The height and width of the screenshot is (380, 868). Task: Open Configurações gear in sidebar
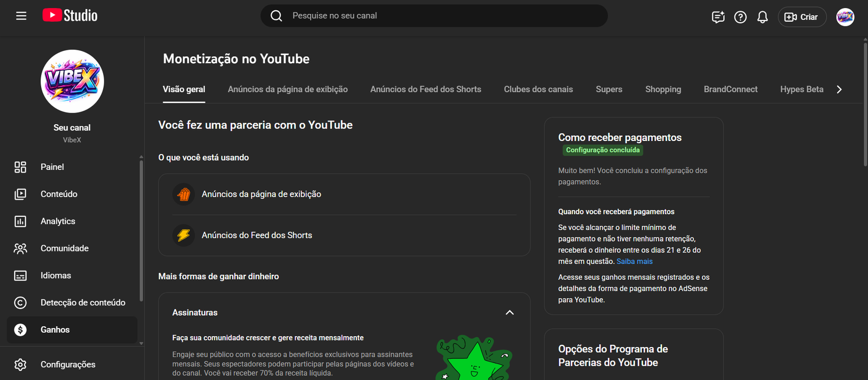72,364
